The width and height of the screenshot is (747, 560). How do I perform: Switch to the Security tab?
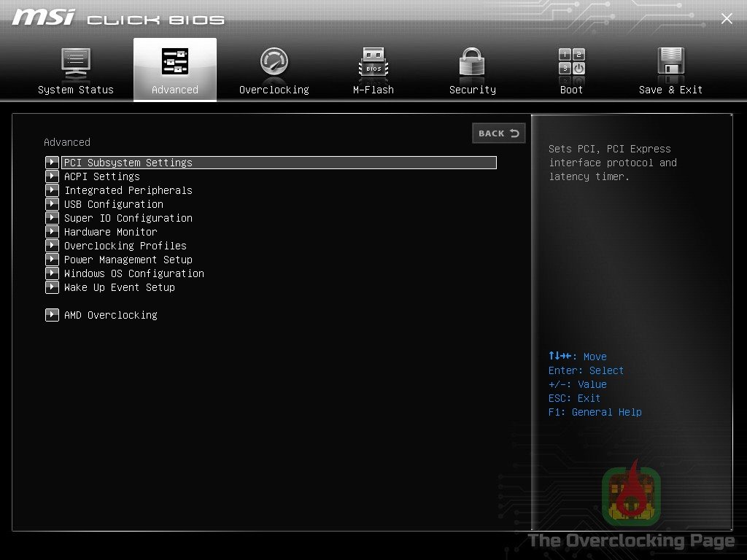pos(471,69)
